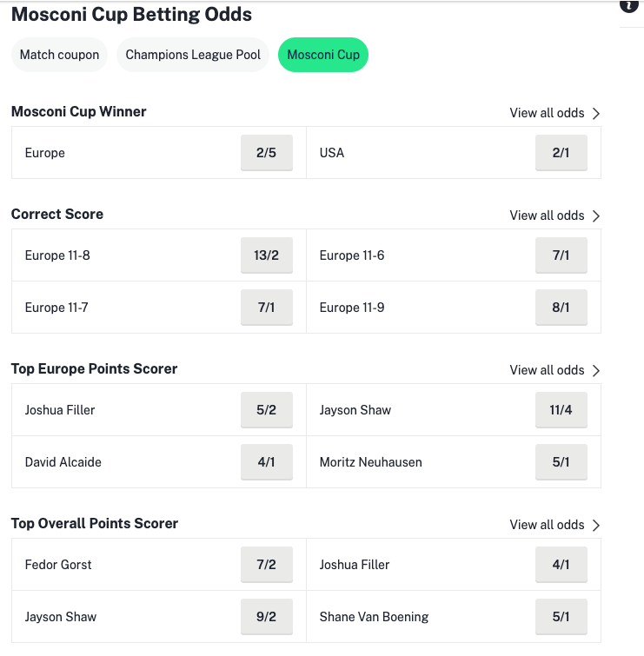This screenshot has width=644, height=656.
Task: Select Shane Van Boening 5/1 odds
Action: coord(561,617)
